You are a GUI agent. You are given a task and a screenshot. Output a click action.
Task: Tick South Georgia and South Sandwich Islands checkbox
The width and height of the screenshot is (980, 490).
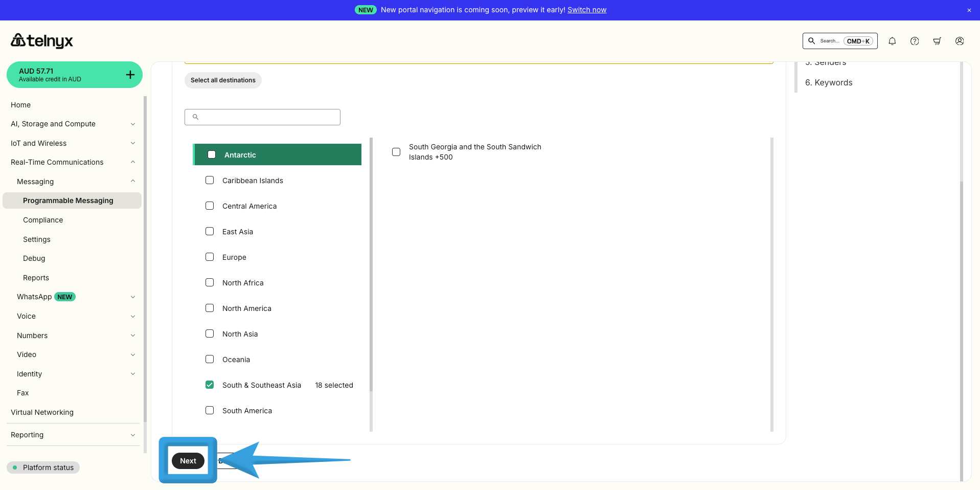396,152
